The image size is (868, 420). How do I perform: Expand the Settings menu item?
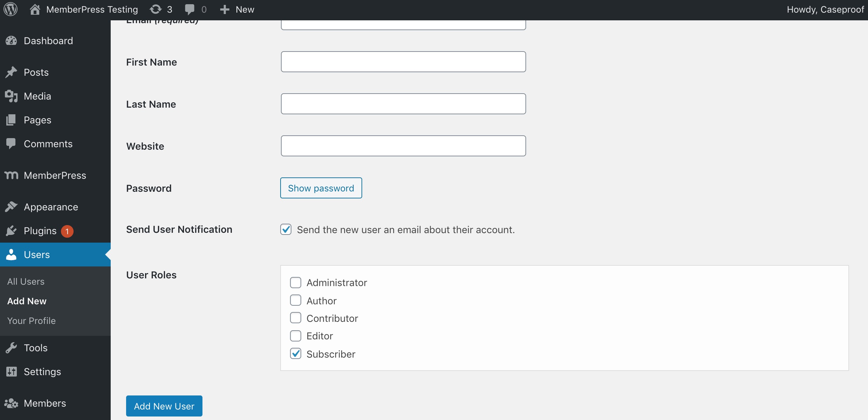[x=42, y=371]
